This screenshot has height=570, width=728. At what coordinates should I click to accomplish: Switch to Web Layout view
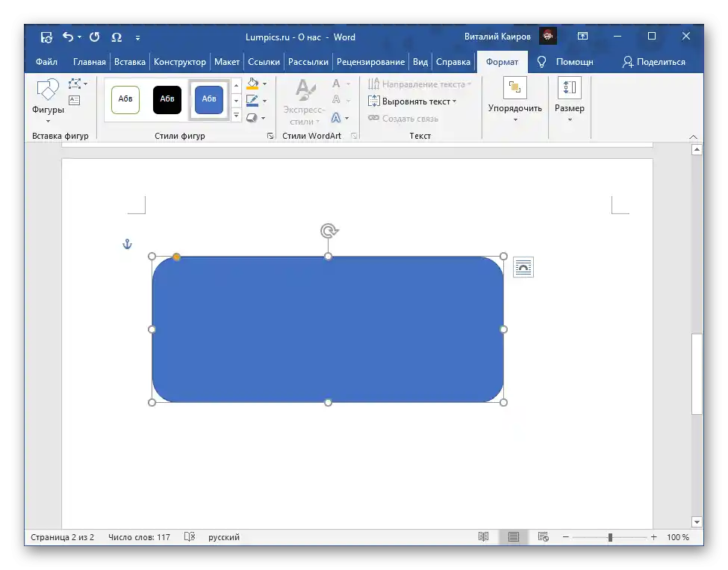[544, 537]
